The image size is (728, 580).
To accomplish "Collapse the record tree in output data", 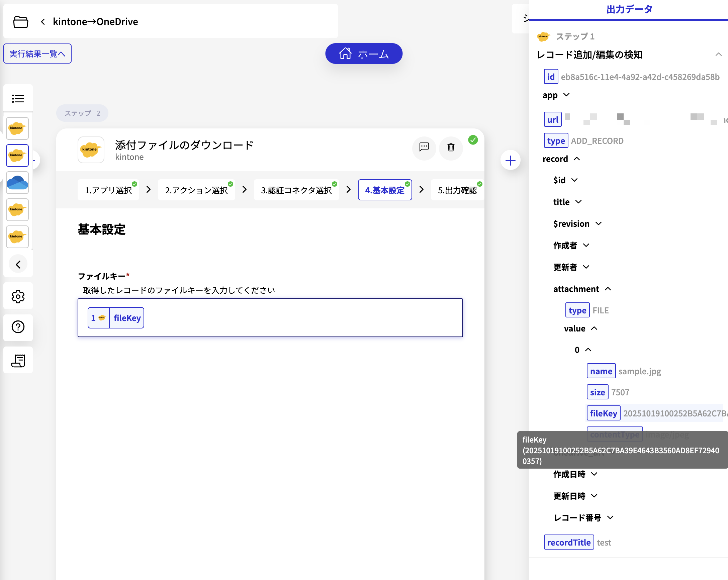I will pyautogui.click(x=577, y=159).
